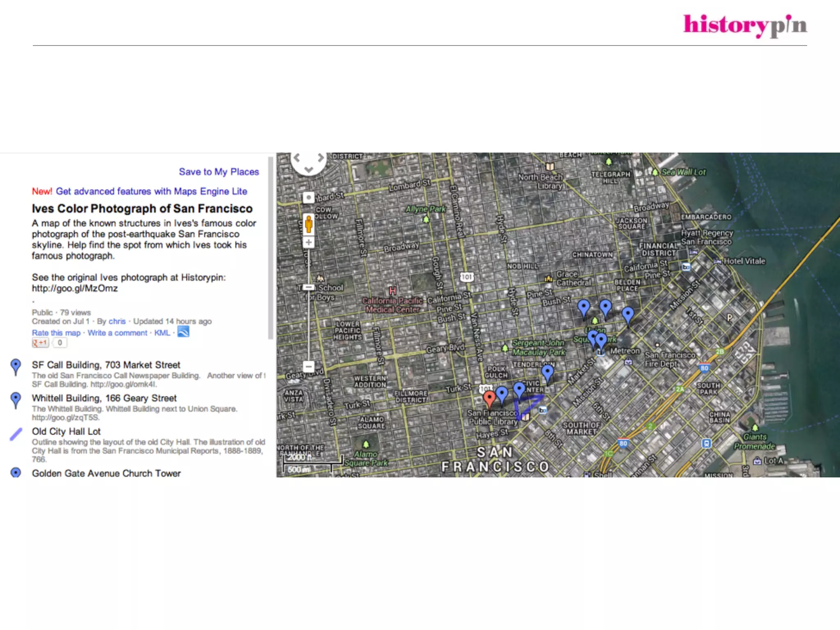
Task: Download via the KML link
Action: click(162, 333)
